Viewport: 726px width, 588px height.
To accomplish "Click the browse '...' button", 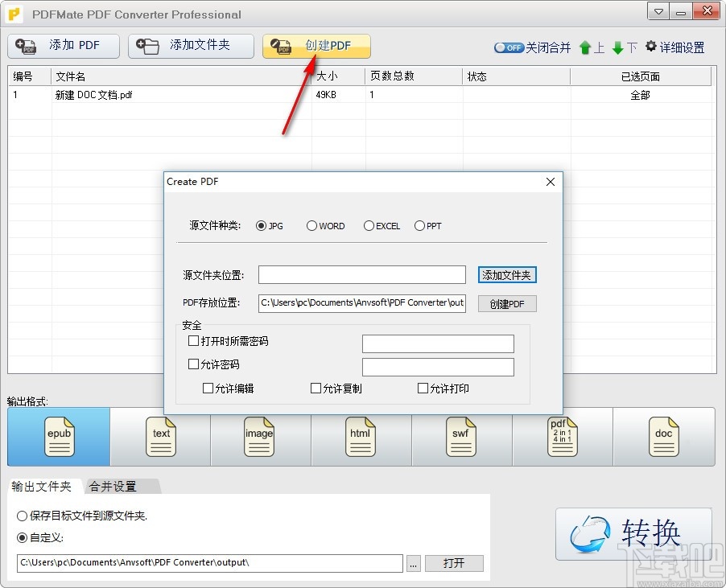I will coord(414,564).
